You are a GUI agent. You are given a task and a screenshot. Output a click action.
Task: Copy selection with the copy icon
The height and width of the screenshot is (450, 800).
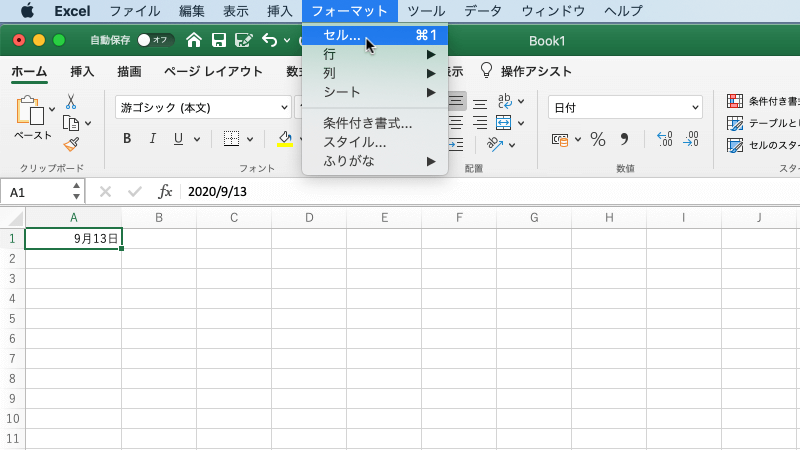tap(71, 123)
